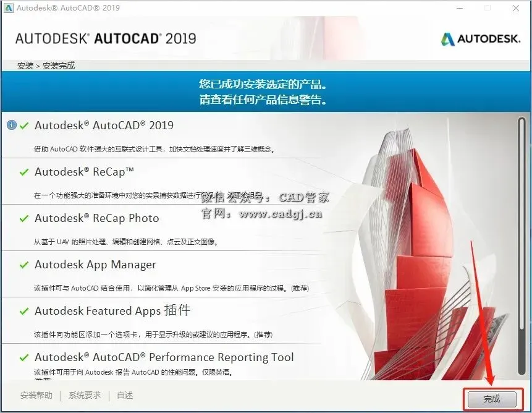532x413 pixels.
Task: Click the description starting 借助 AutoCAD 软件
Action: pyautogui.click(x=154, y=149)
